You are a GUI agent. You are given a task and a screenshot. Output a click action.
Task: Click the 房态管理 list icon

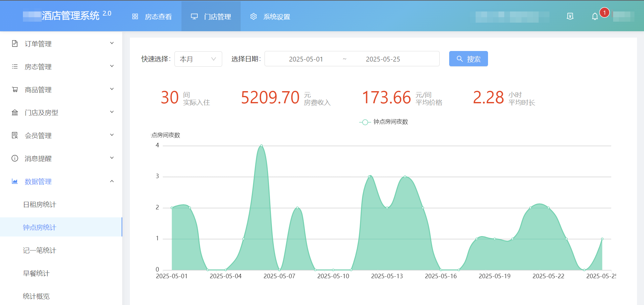coord(15,67)
